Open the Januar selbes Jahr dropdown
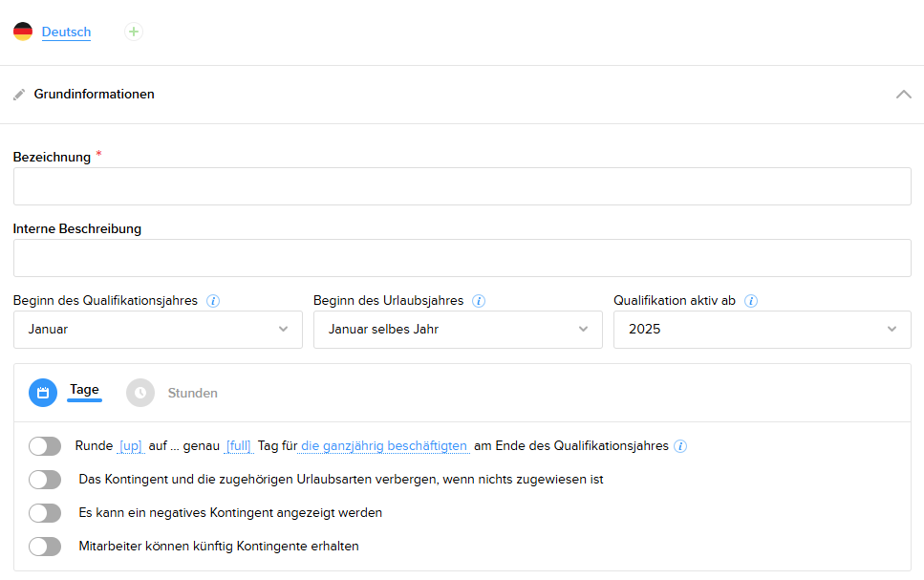 click(x=458, y=330)
